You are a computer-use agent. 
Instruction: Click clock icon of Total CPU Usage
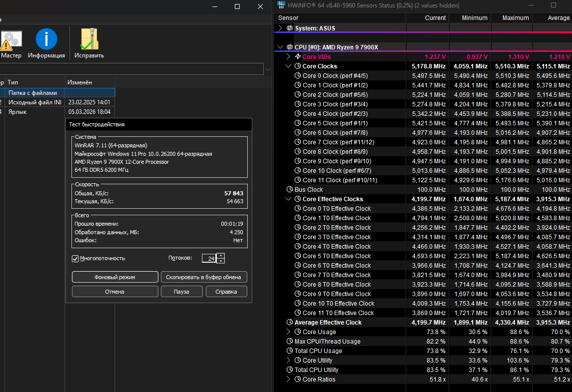pos(290,351)
